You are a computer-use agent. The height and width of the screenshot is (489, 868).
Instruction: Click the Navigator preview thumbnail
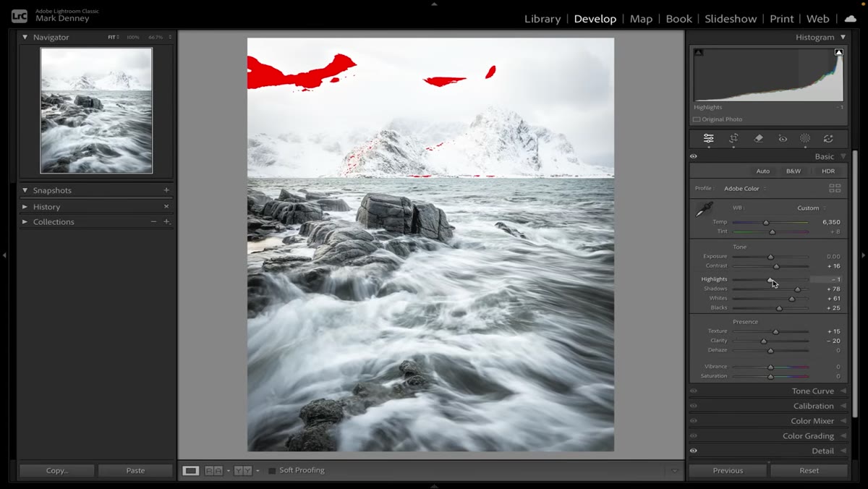(96, 111)
